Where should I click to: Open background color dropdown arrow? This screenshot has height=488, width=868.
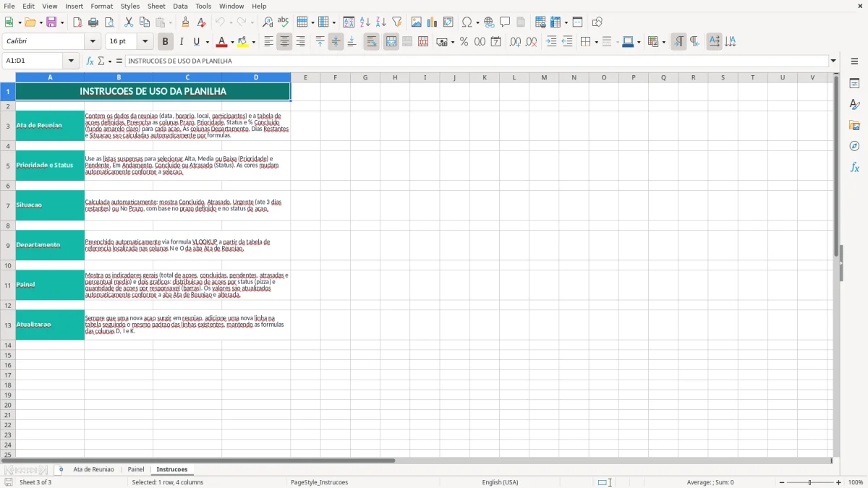(253, 42)
